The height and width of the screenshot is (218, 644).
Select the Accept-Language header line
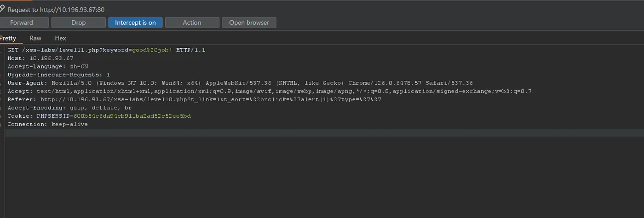(48, 66)
